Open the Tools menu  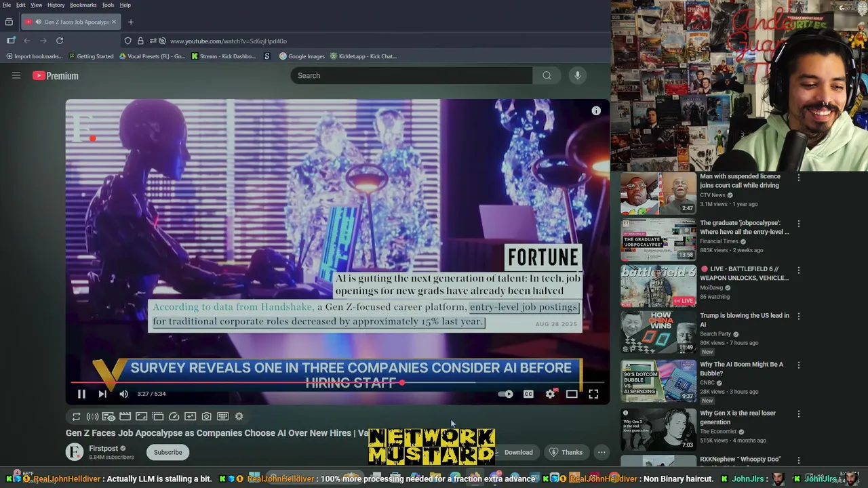point(108,5)
